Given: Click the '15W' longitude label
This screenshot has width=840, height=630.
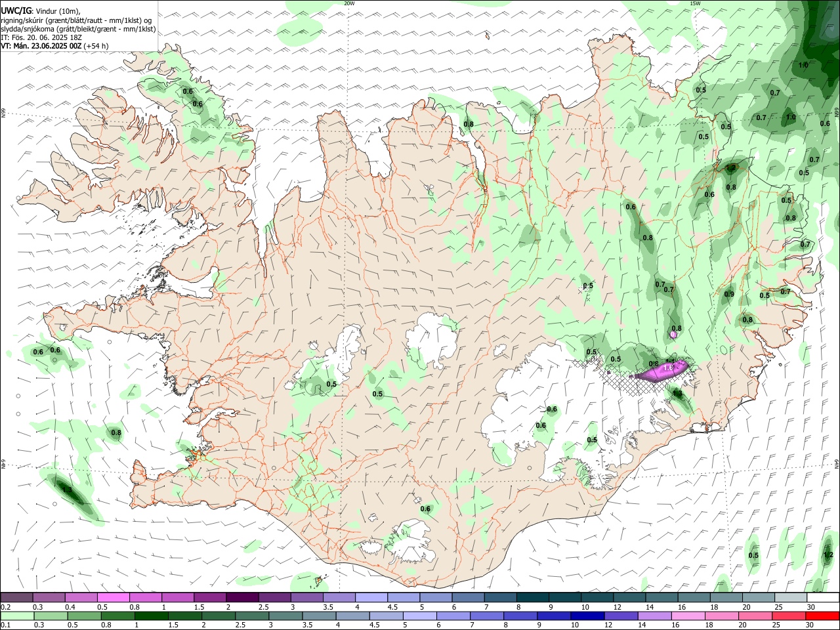Looking at the screenshot, I should pyautogui.click(x=694, y=3).
